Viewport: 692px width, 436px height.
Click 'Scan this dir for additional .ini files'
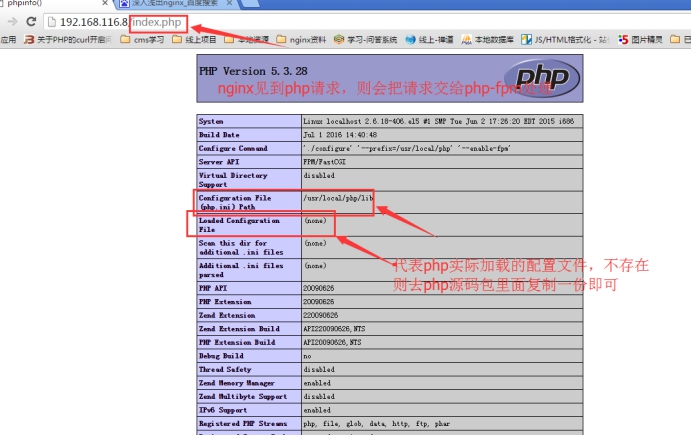pos(241,248)
